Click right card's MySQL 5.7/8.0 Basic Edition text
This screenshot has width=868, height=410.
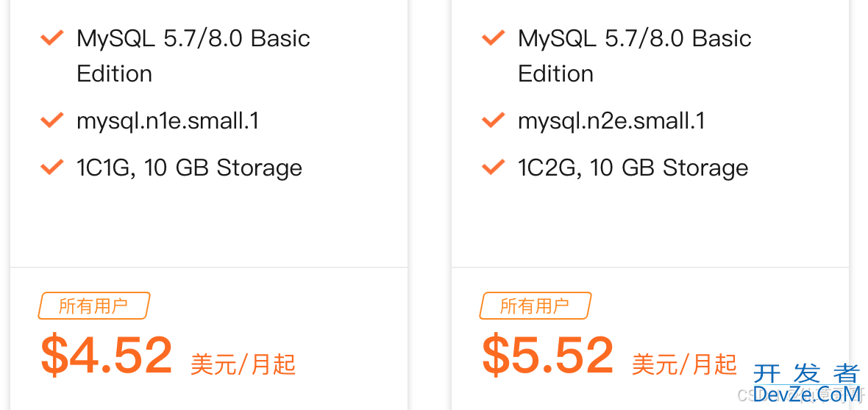tap(634, 55)
